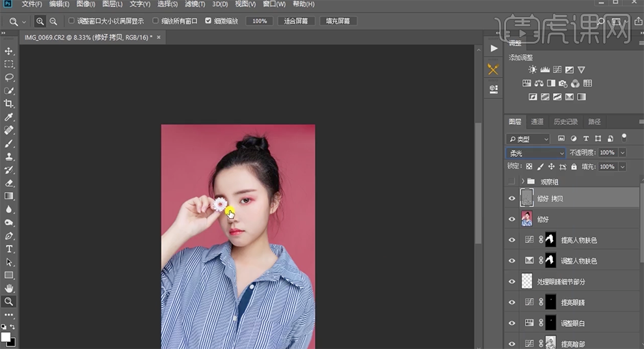Open the 滤镜(T) menu

(x=195, y=4)
